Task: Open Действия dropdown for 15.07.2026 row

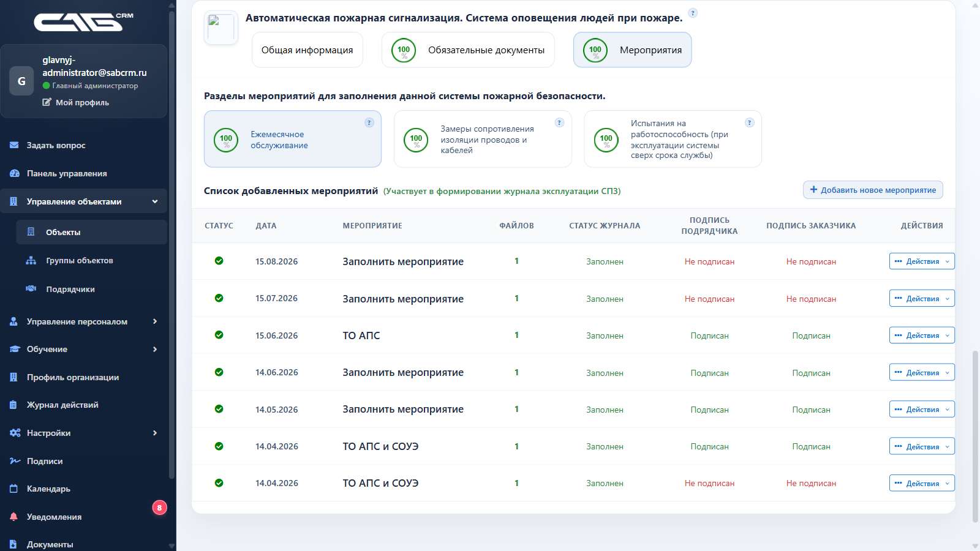Action: [x=922, y=298]
